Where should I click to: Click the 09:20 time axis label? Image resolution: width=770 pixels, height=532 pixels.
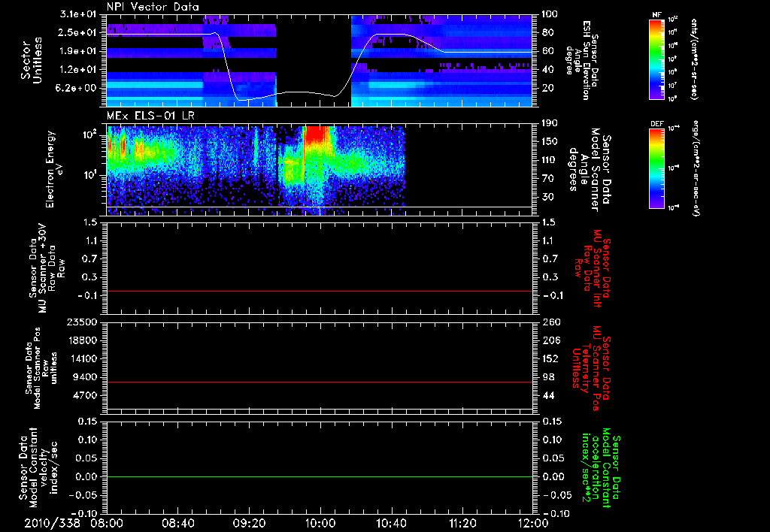pyautogui.click(x=249, y=523)
